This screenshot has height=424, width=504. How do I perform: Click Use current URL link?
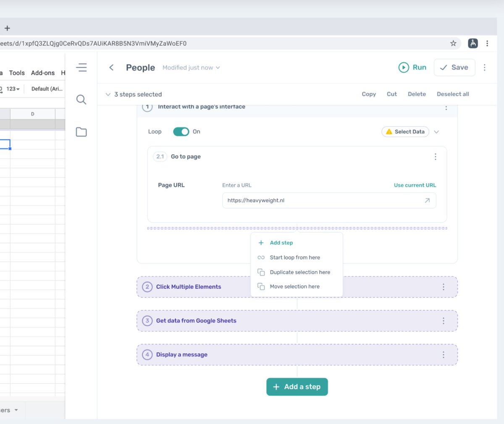coord(415,185)
